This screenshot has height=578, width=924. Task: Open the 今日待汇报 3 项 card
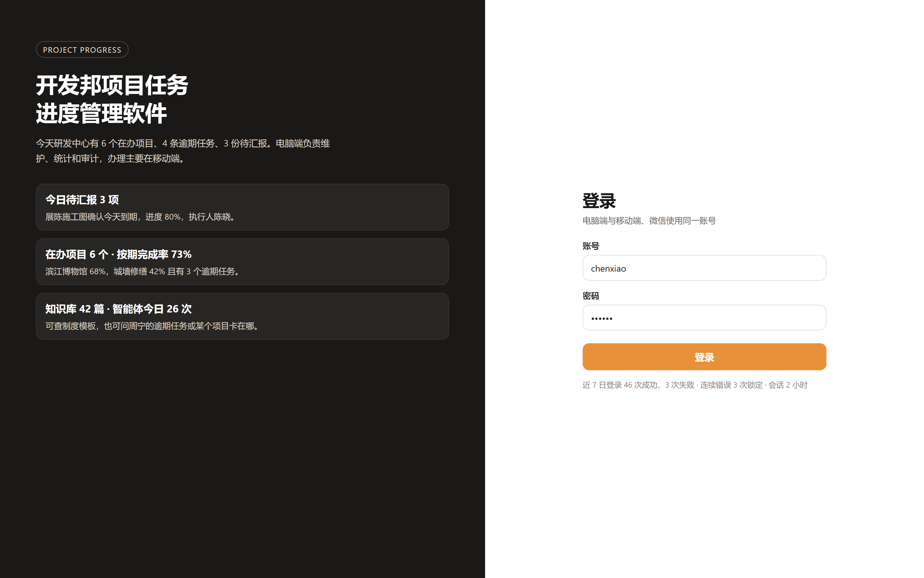click(243, 207)
